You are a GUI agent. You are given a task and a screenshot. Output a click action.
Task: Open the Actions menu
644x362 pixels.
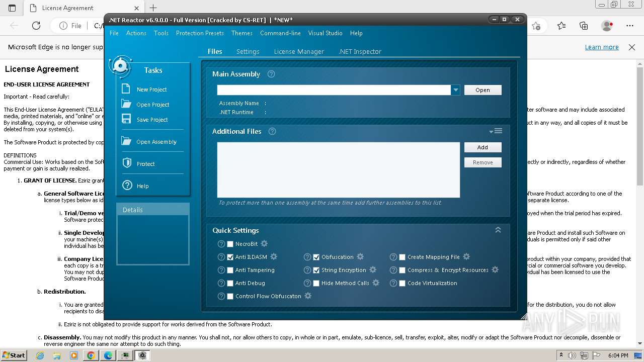click(136, 33)
